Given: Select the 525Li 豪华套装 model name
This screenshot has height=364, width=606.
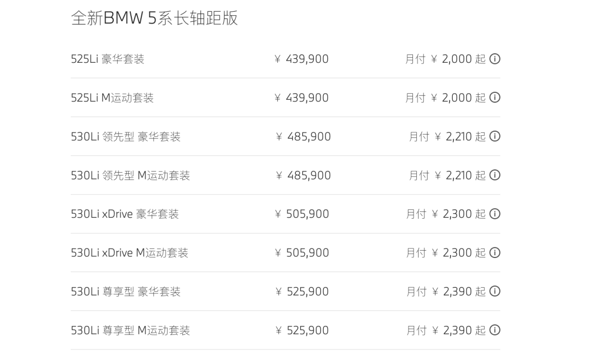Looking at the screenshot, I should point(107,59).
